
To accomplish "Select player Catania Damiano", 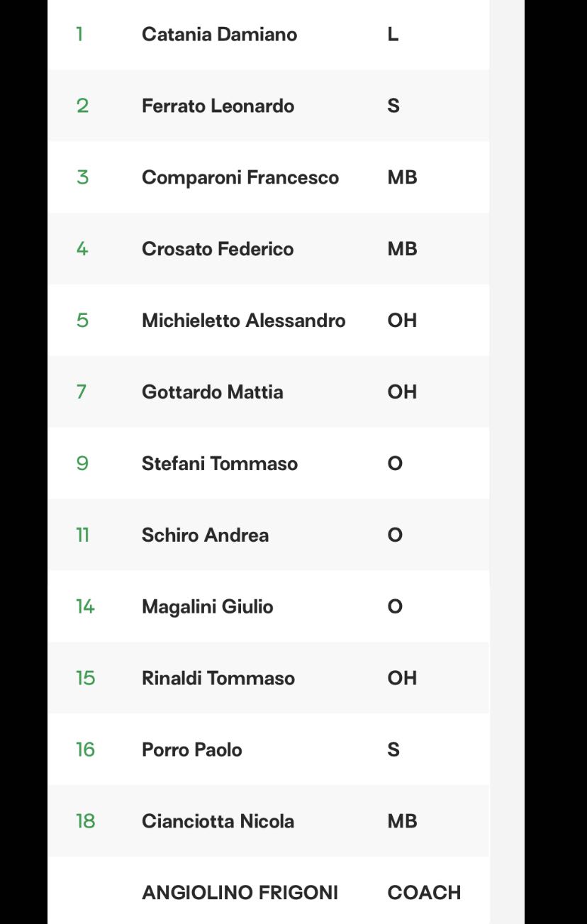I will (219, 34).
